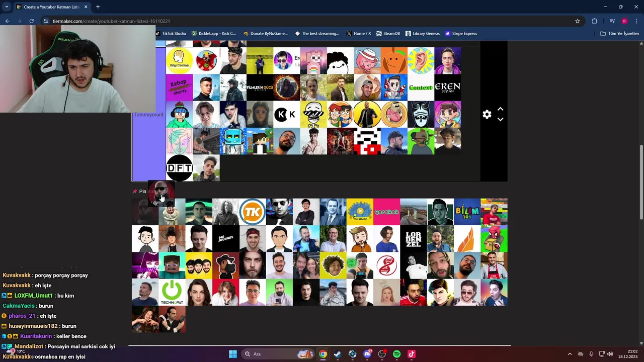
Task: Select the Filmlerin Gücü channel image
Action: point(260,87)
